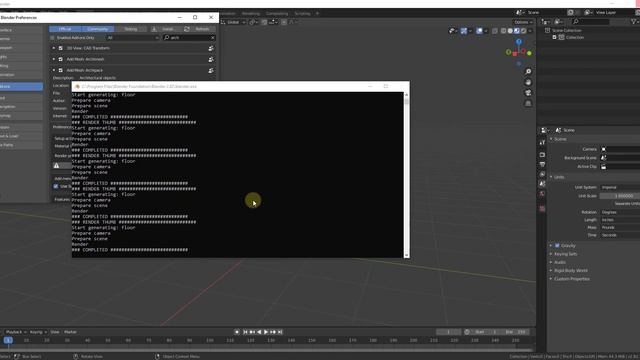
Task: Toggle the Gravity checkbox
Action: point(557,246)
